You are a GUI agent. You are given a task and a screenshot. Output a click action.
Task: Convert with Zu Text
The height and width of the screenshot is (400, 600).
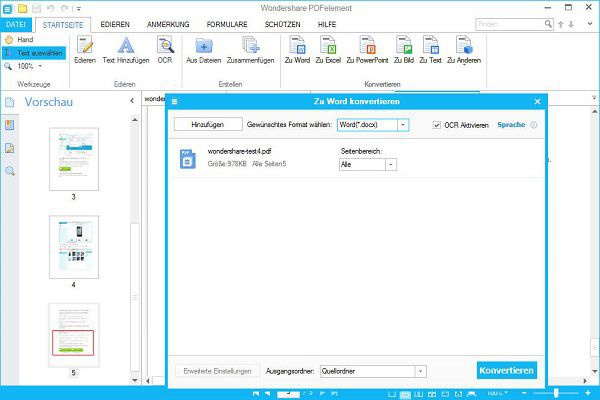click(x=430, y=50)
